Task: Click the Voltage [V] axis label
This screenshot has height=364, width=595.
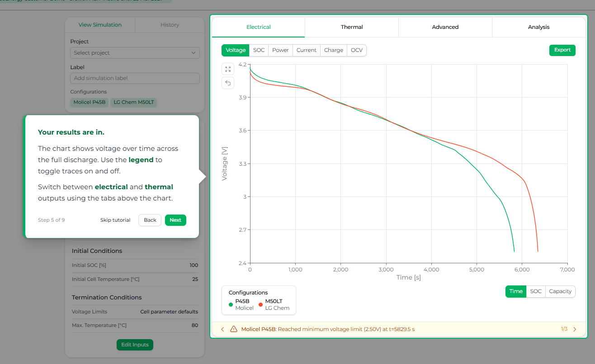Action: (x=225, y=163)
